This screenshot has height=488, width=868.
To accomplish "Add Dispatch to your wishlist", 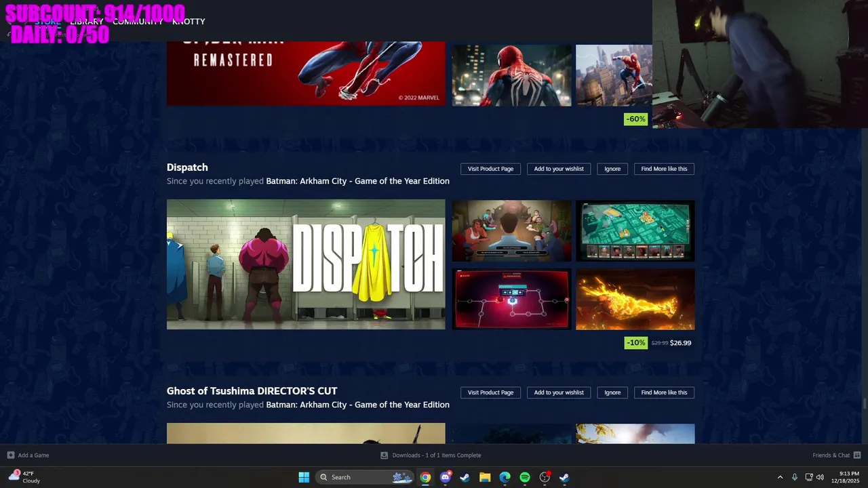I will (x=559, y=169).
